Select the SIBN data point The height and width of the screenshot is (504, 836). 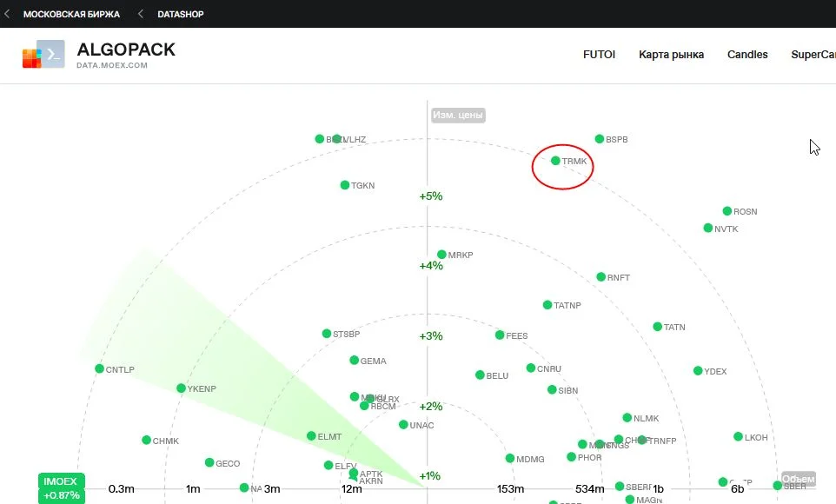coord(552,390)
